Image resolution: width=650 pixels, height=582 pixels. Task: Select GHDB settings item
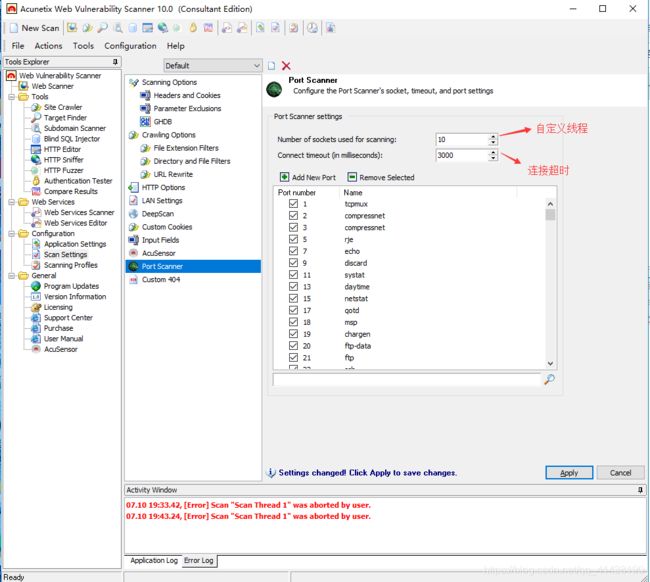(x=162, y=122)
